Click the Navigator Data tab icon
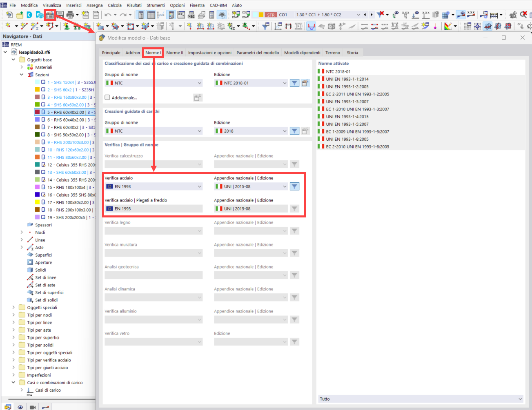This screenshot has height=410, width=532. coord(8,407)
